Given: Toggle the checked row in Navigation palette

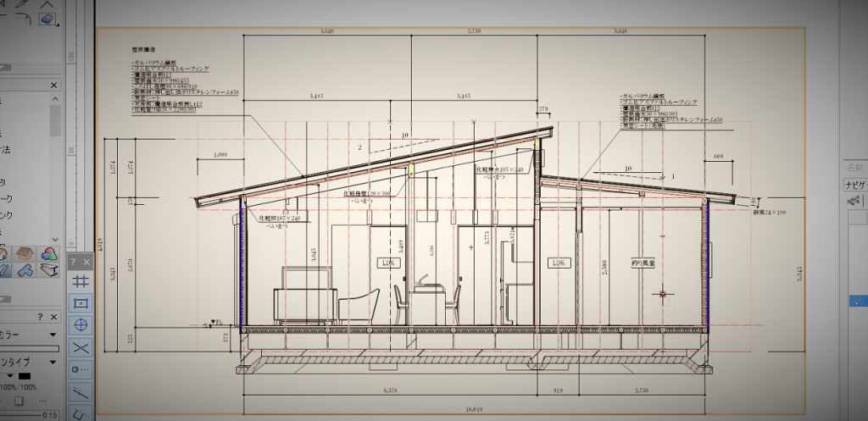Looking at the screenshot, I should pyautogui.click(x=860, y=301).
